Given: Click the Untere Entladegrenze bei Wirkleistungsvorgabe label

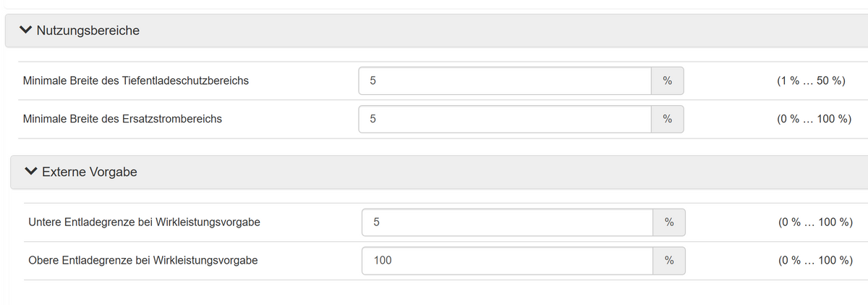Looking at the screenshot, I should tap(144, 222).
